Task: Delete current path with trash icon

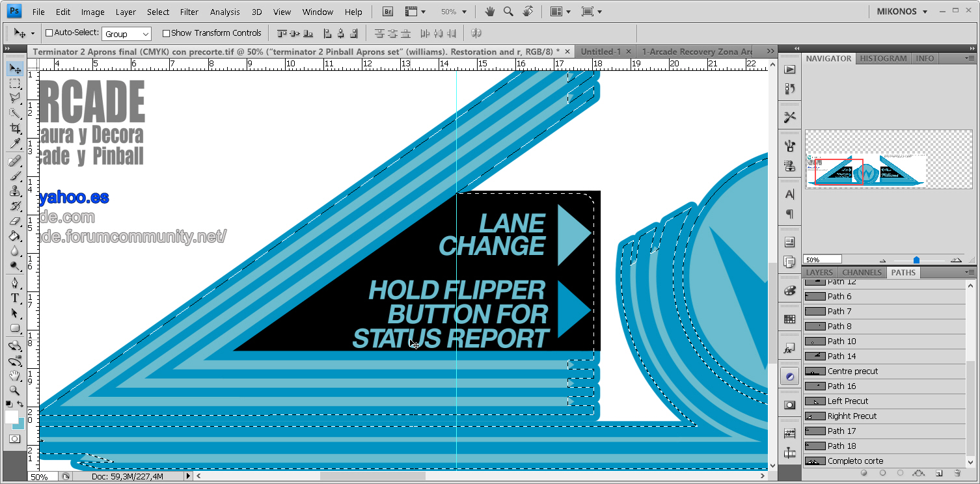Action: pos(956,473)
